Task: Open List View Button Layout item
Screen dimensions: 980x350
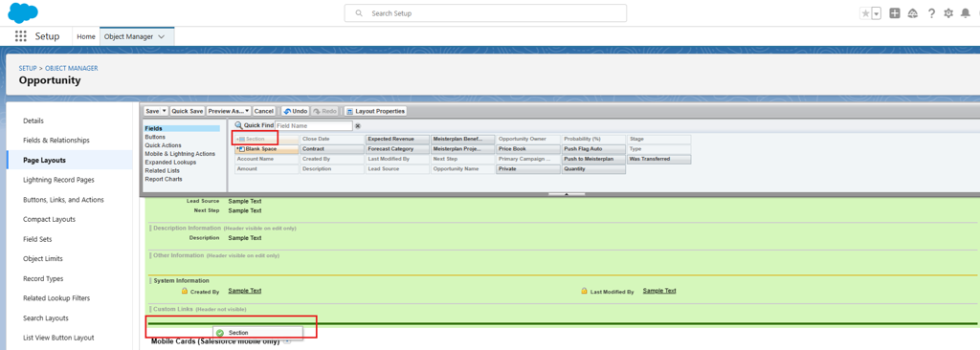Action: point(58,338)
